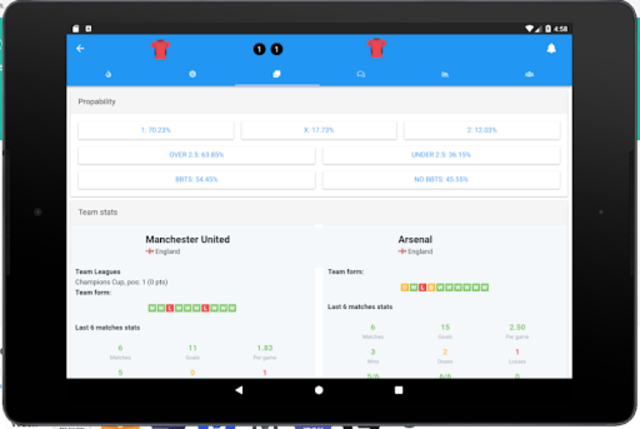Open the standings podium tab
This screenshot has height=429, width=640.
click(529, 74)
